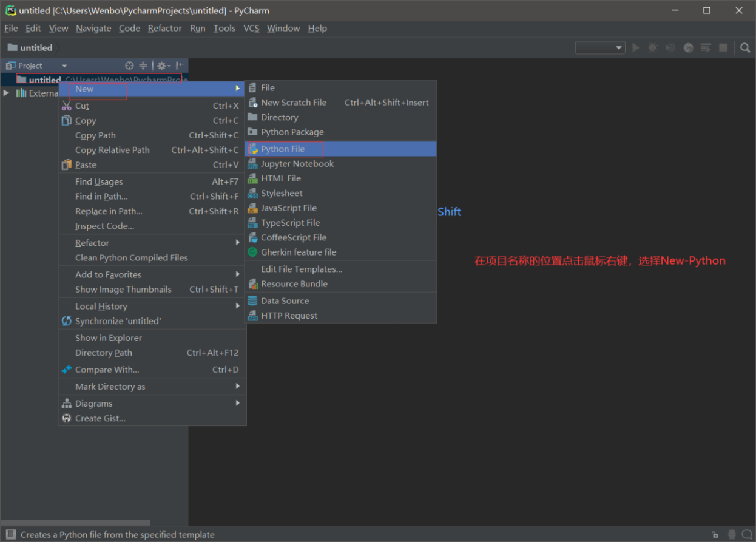Click the HTTP Request icon
The height and width of the screenshot is (542, 756).
click(x=252, y=316)
